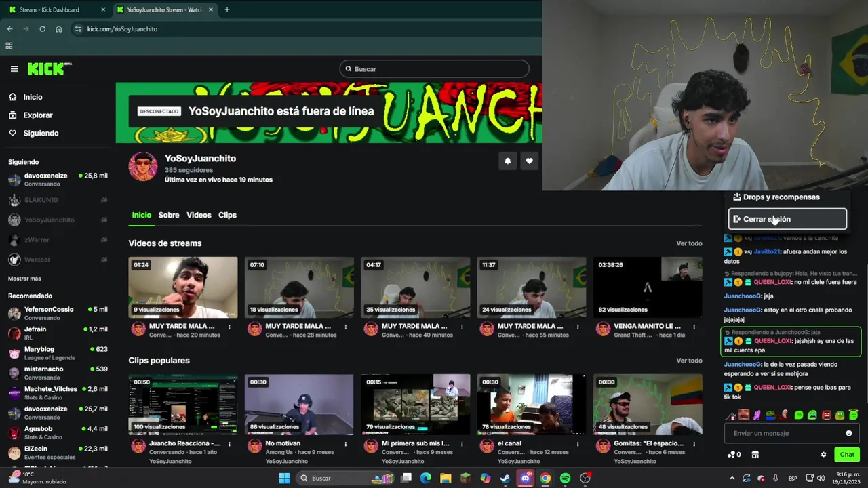The height and width of the screenshot is (488, 868).
Task: Open options for 01:24 stream video
Action: 229,327
